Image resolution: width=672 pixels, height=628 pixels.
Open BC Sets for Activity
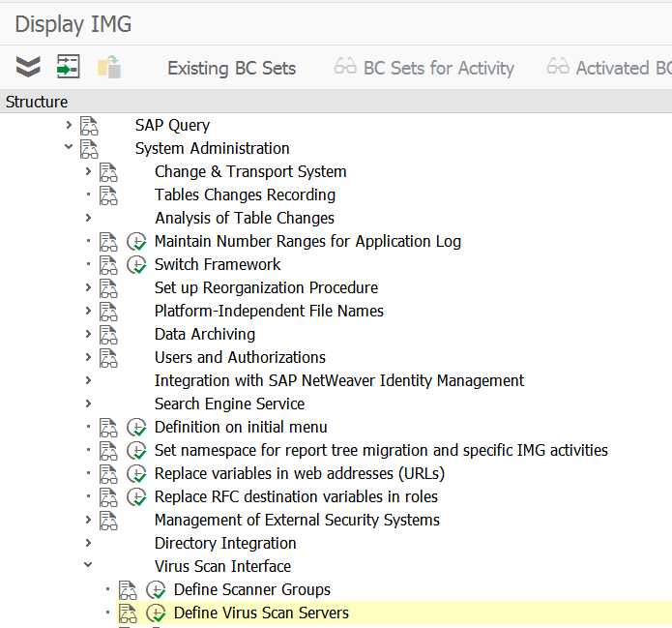[x=424, y=68]
